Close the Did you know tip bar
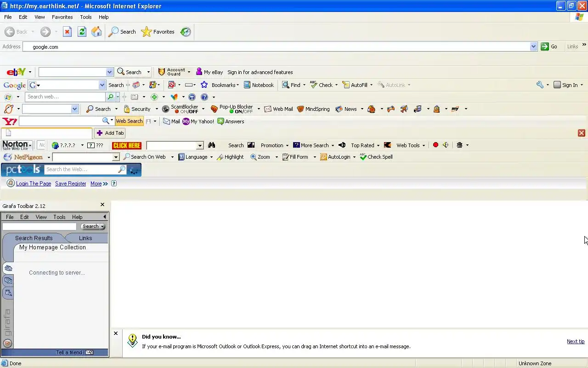The image size is (588, 368). pos(116,333)
